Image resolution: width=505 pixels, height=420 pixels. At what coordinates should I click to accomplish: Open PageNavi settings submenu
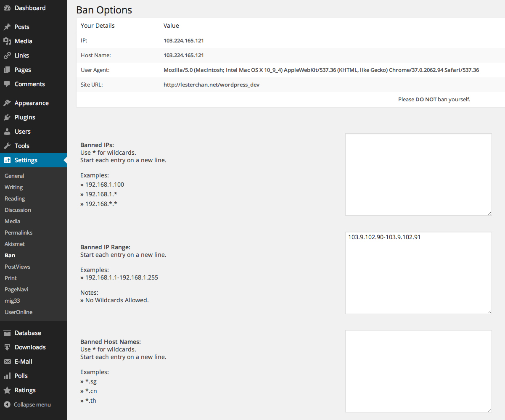(16, 289)
